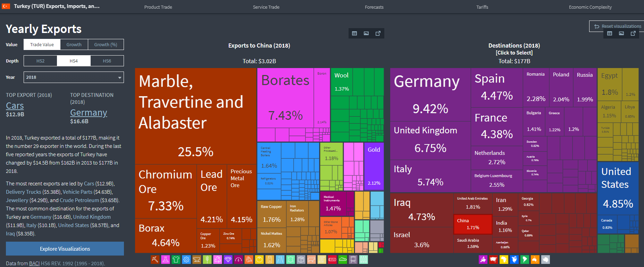Open the top export Cars link
Image resolution: width=644 pixels, height=267 pixels.
pyautogui.click(x=15, y=106)
